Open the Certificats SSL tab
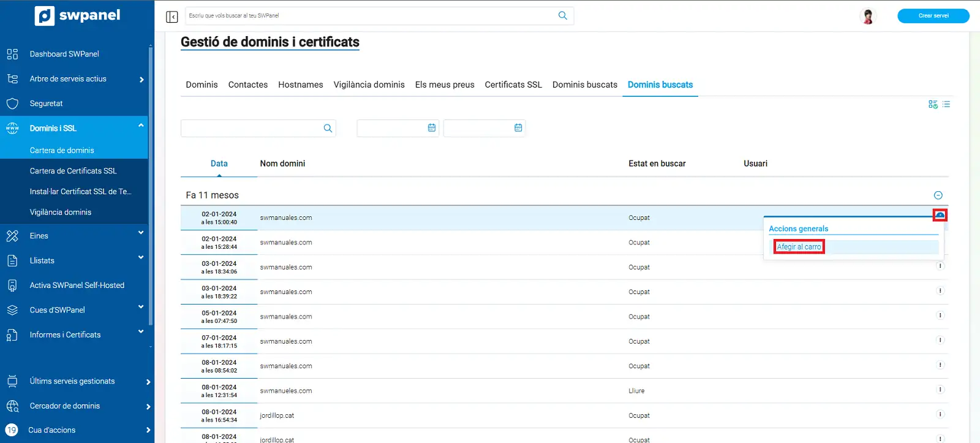Screen dimensions: 980x443 pos(513,85)
